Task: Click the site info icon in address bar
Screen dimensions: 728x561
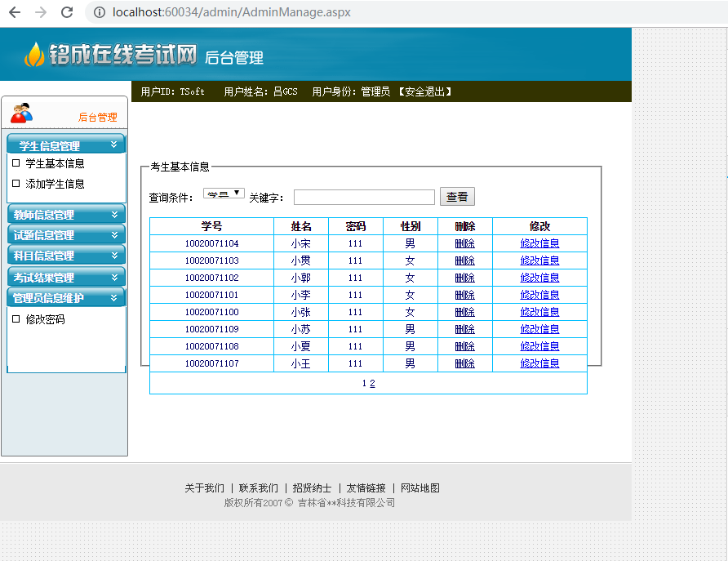Action: point(100,12)
